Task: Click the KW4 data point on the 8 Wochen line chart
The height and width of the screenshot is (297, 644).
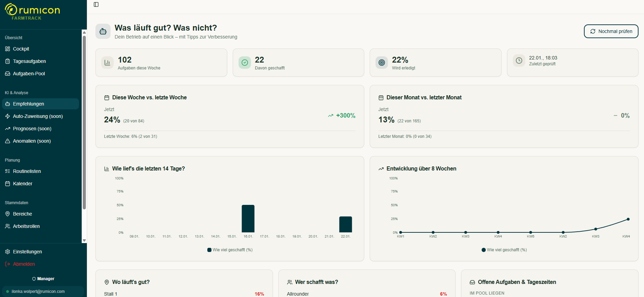Action: pos(628,219)
